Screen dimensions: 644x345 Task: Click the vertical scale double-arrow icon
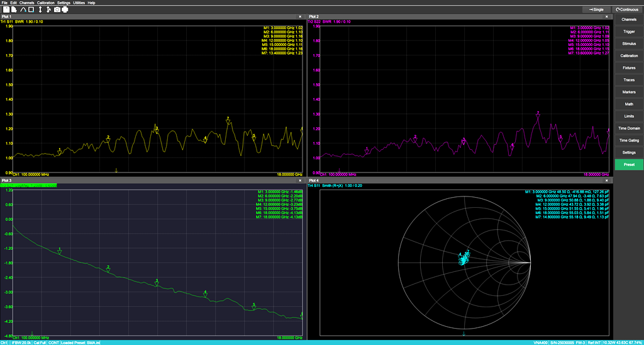tap(40, 9)
